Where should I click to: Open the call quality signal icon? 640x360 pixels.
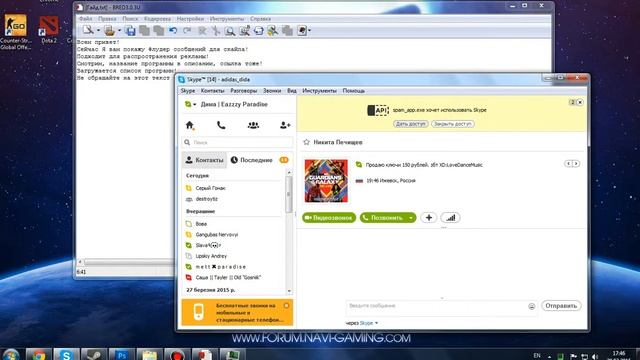point(450,218)
